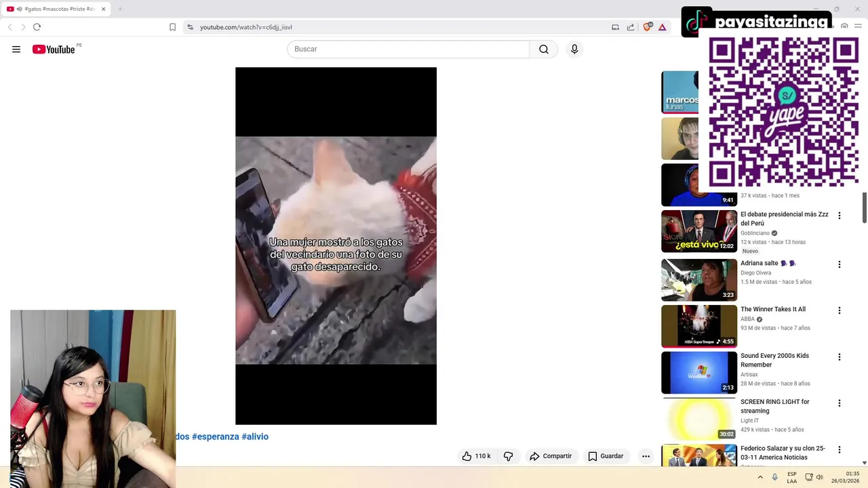The image size is (868, 488).
Task: Open options menu for Federico Salazar video
Action: tap(839, 449)
